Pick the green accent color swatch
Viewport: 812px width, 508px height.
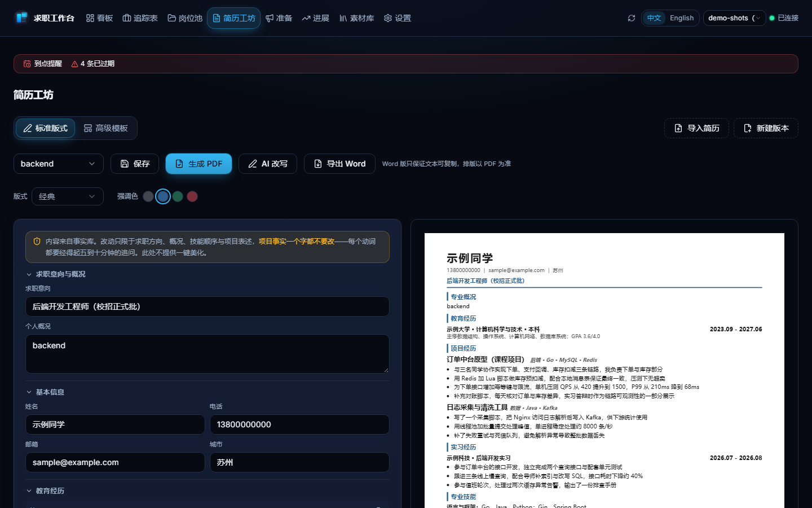178,196
